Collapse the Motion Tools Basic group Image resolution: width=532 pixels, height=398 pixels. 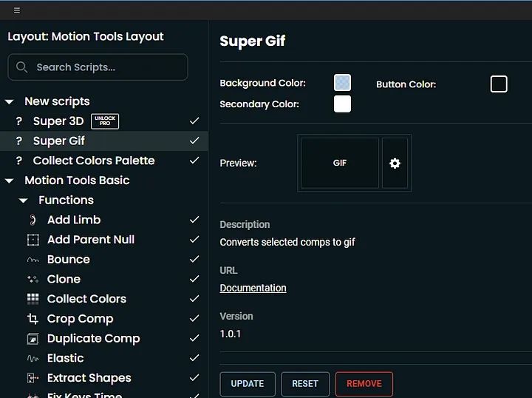tap(10, 181)
